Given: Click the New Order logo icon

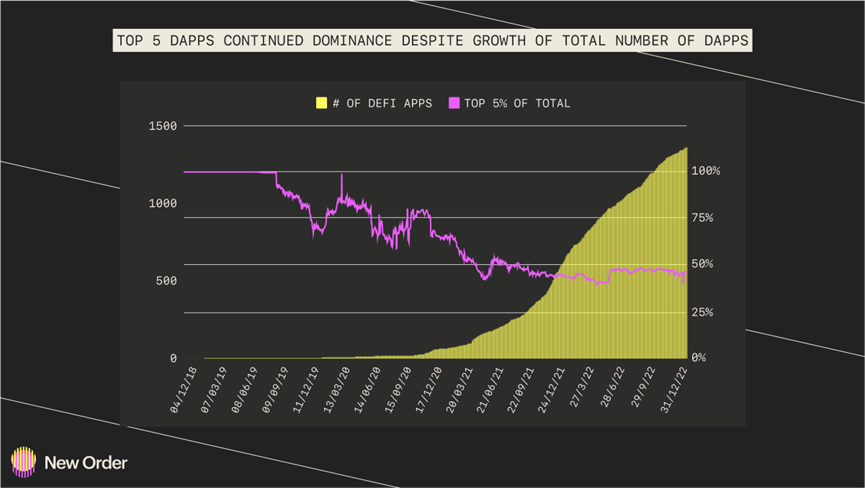Looking at the screenshot, I should [x=23, y=462].
